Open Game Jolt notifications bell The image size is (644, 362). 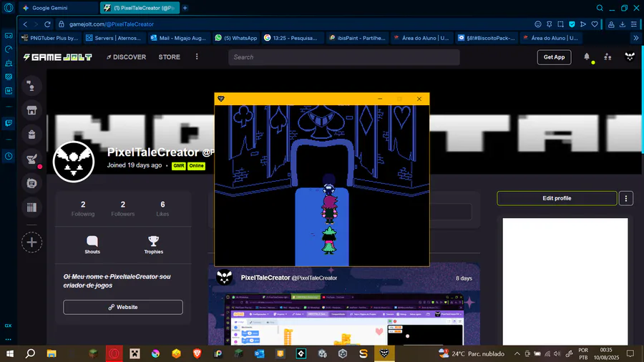[x=587, y=57]
